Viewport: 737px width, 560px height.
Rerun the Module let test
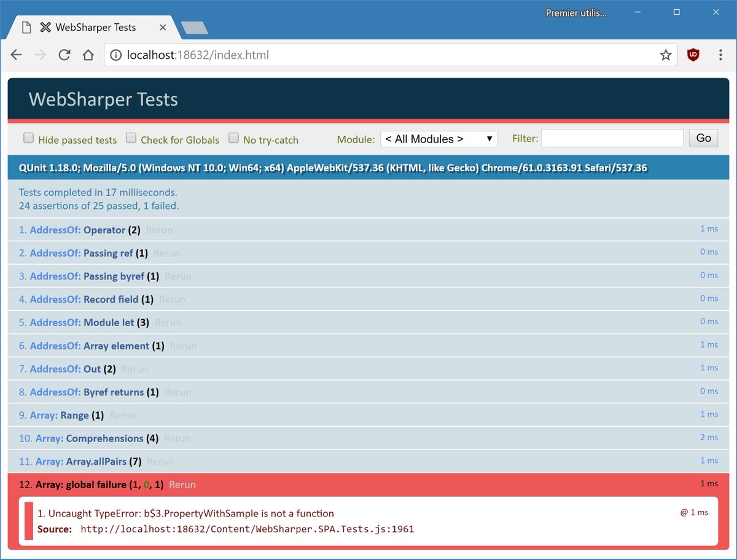[168, 322]
